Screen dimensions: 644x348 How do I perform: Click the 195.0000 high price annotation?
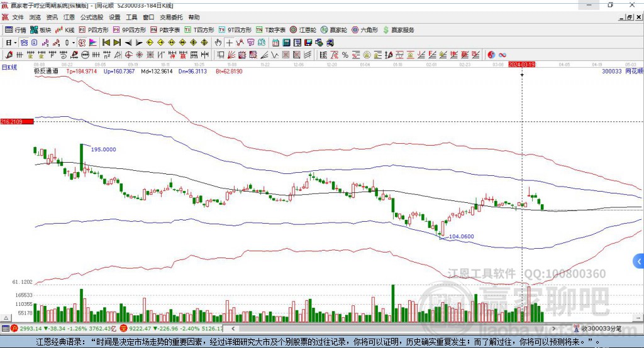pyautogui.click(x=103, y=150)
